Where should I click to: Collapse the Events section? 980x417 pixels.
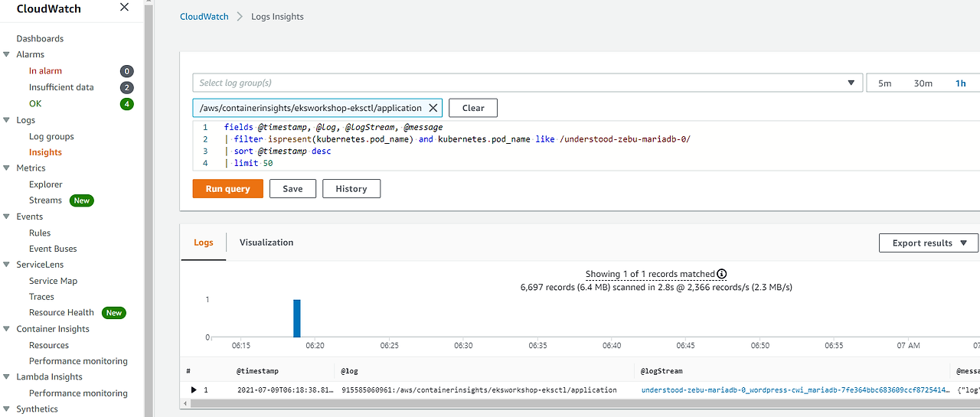click(7, 217)
